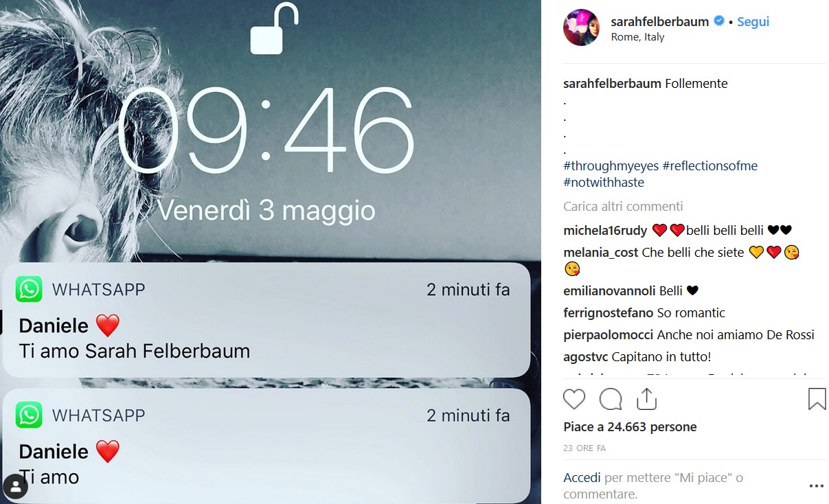Screen dimensions: 829x504
Task: Open comments with the speech bubble icon
Action: click(610, 399)
